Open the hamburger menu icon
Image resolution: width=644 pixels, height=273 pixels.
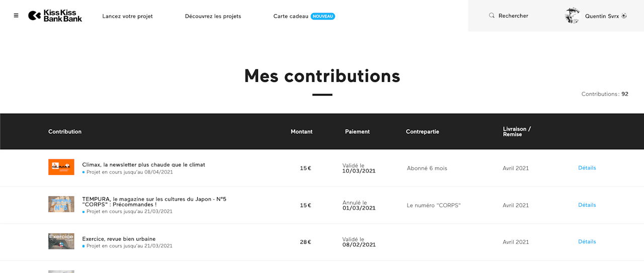(16, 16)
